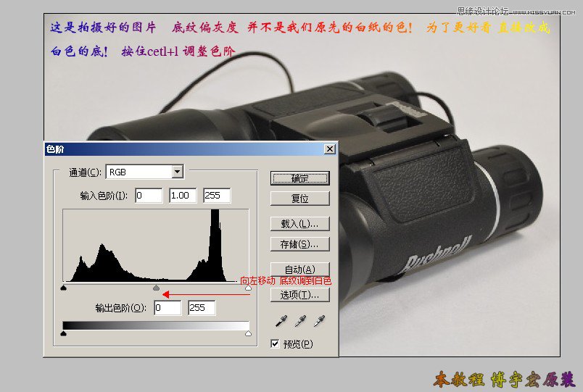583x392 pixels.
Task: Select the white input slider under the histogram
Action: pos(248,288)
